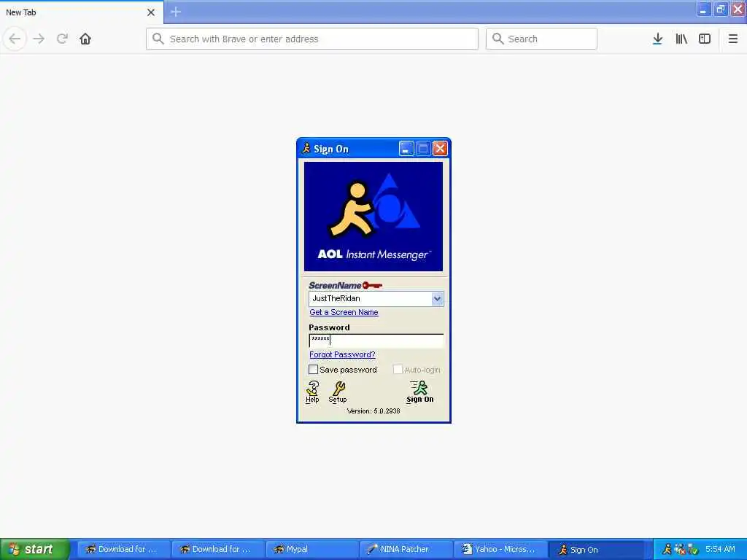Click the AIM running man title bar icon
The image size is (747, 560).
(x=306, y=149)
